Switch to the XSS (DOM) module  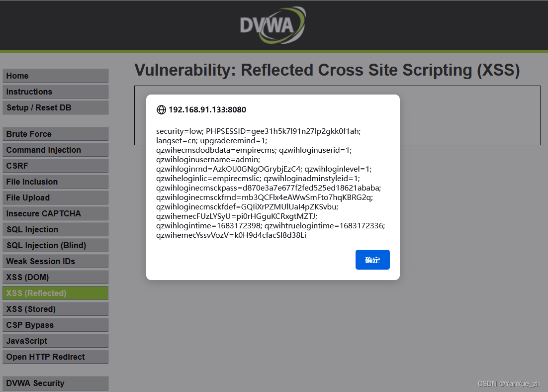[55, 277]
